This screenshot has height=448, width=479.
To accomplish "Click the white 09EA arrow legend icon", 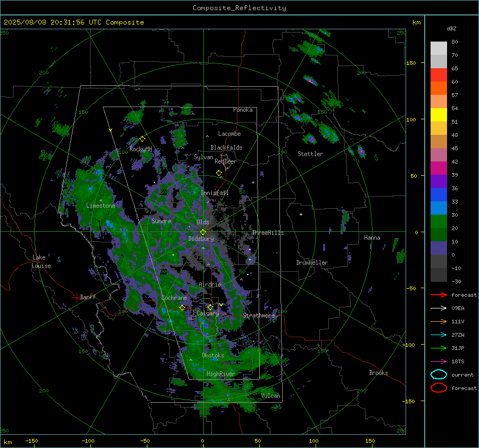I will [x=439, y=308].
